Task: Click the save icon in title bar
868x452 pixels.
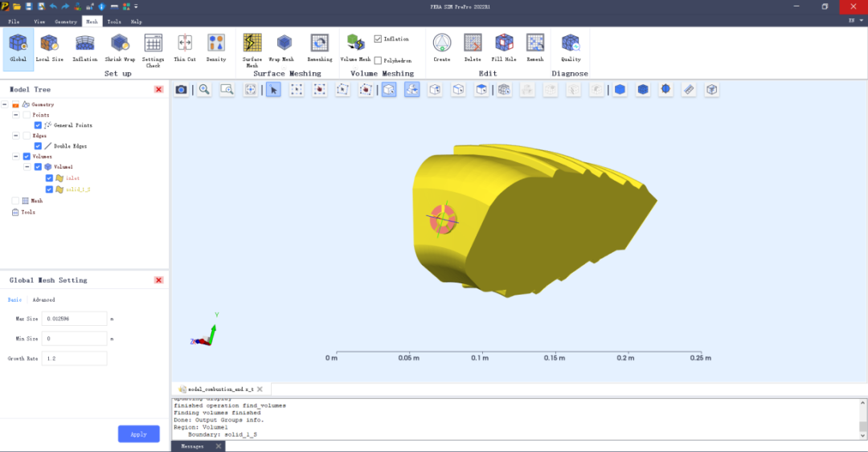Action: tap(29, 6)
